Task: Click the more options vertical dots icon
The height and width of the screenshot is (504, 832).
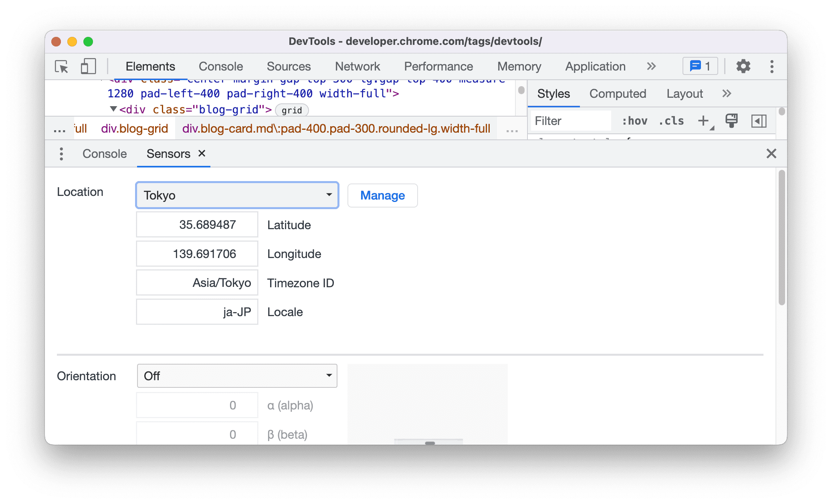Action: (771, 67)
